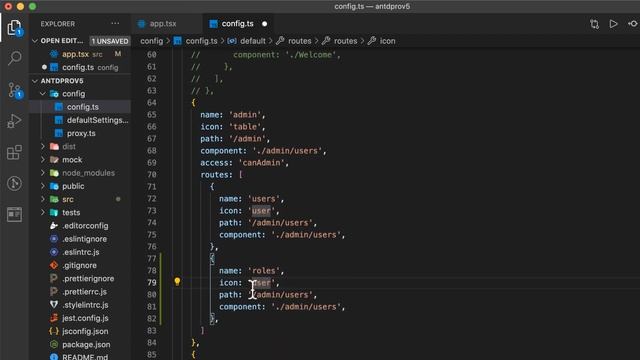
Task: Open the Search view in activity bar
Action: coord(15,58)
